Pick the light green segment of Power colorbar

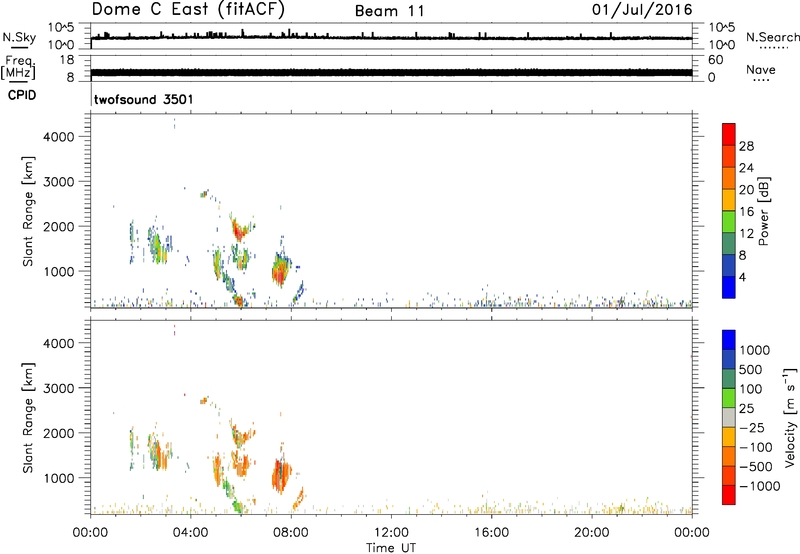(729, 222)
